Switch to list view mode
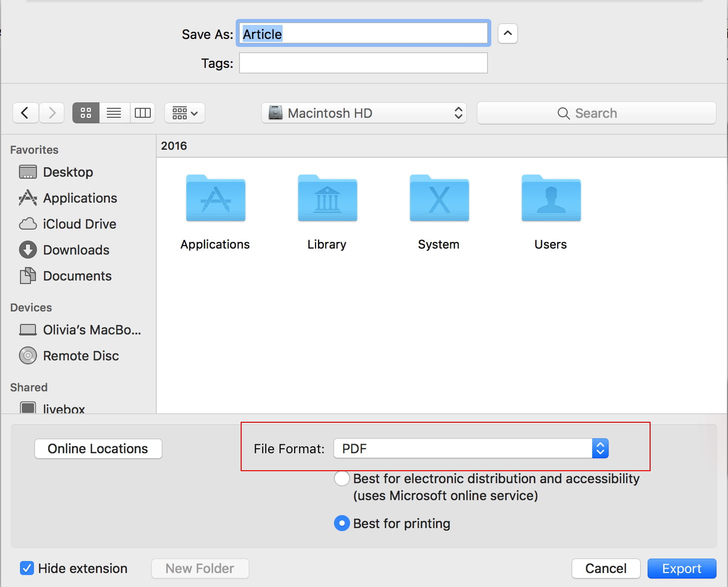Viewport: 728px width, 587px height. tap(114, 113)
